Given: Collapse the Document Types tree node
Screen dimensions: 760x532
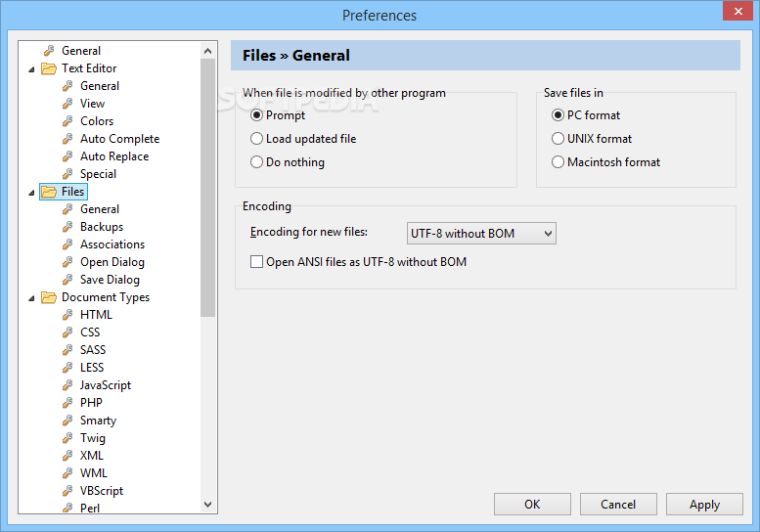Looking at the screenshot, I should (x=31, y=298).
